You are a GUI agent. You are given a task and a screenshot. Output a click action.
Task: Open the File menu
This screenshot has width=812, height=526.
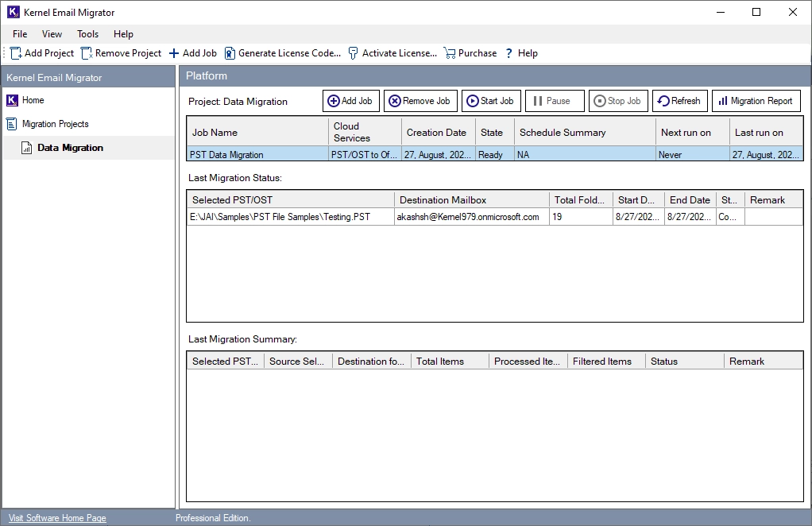coord(20,34)
